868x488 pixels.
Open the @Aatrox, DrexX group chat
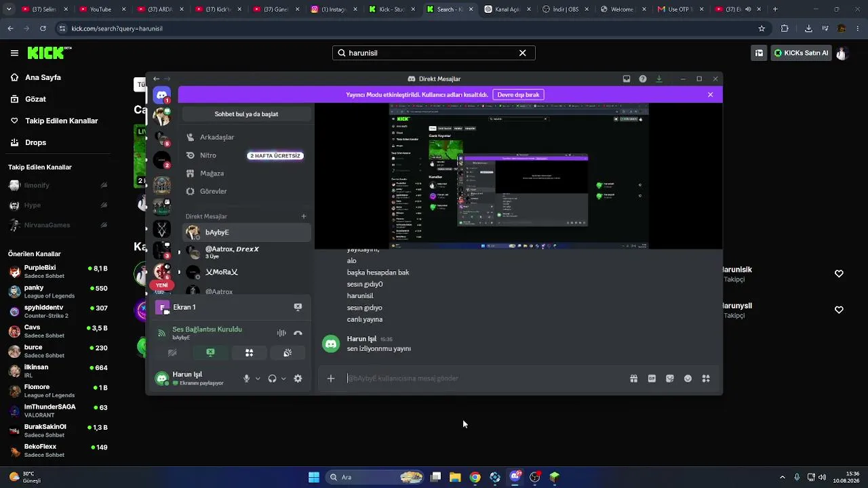coord(247,252)
